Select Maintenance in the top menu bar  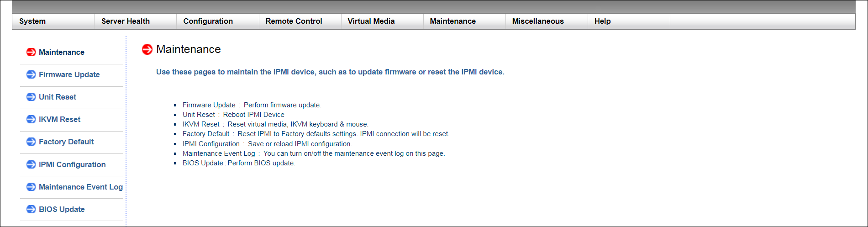(x=453, y=21)
